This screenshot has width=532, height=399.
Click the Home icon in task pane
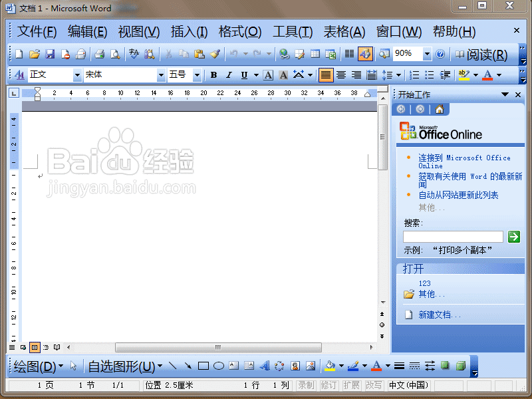[440, 109]
